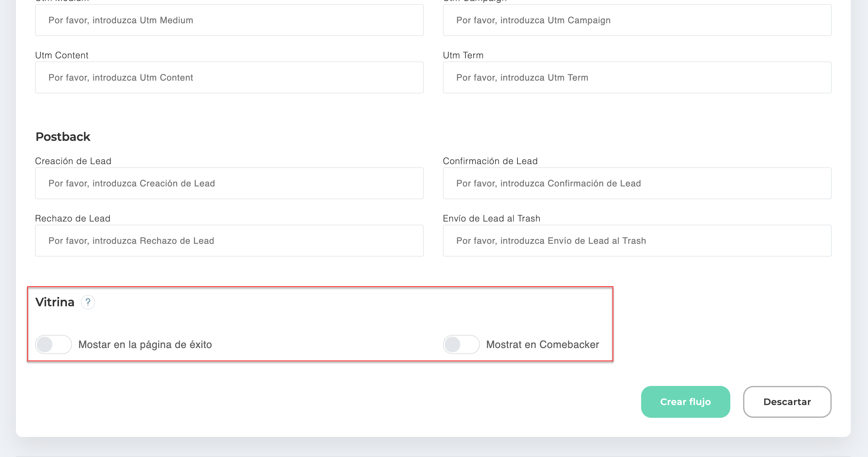Click the Vitrina section heading text
Screen dimensions: 868x457
(x=55, y=302)
